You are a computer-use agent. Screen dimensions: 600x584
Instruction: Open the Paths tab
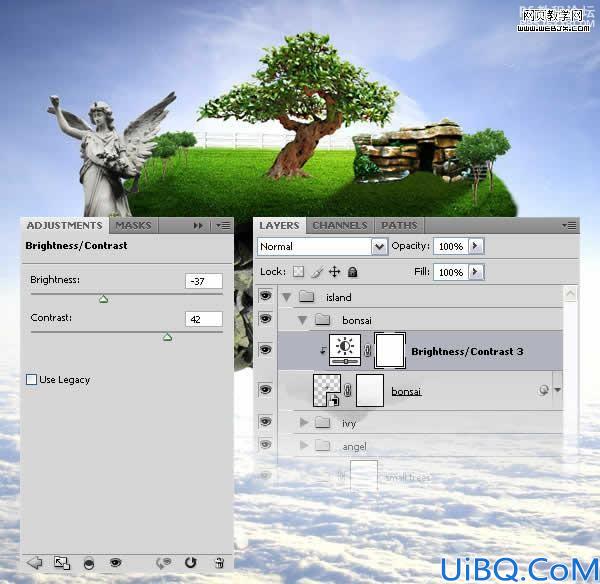399,225
